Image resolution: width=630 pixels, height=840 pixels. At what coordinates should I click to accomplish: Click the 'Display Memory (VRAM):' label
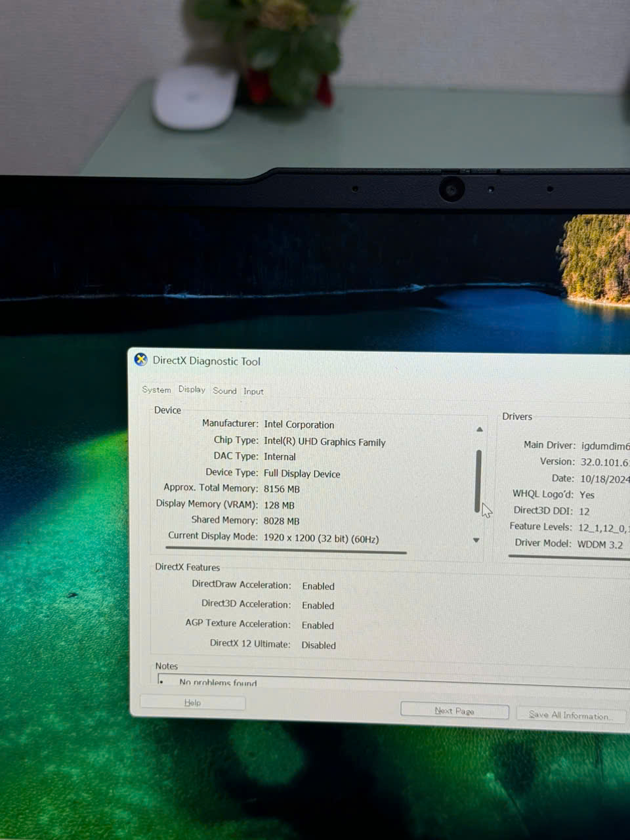point(207,504)
